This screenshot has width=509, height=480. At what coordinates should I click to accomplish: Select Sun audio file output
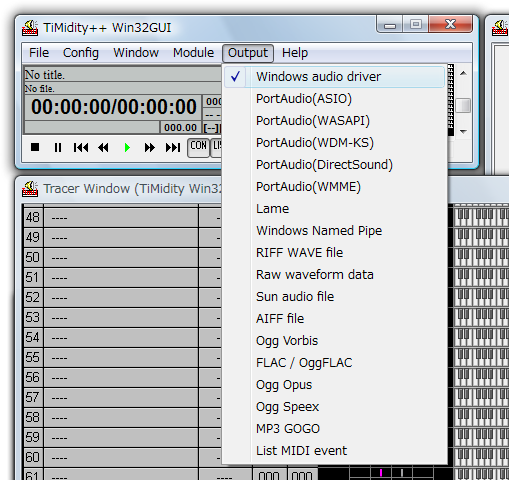pos(334,297)
